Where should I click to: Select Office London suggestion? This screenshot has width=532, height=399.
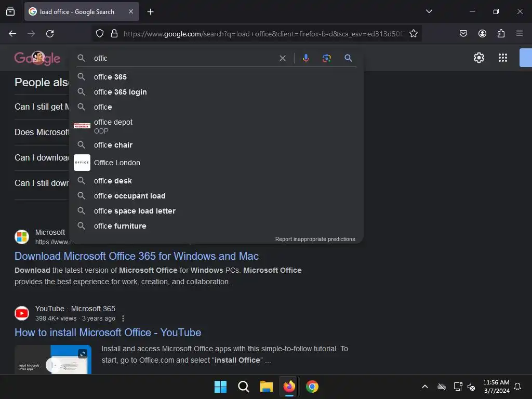coord(216,163)
